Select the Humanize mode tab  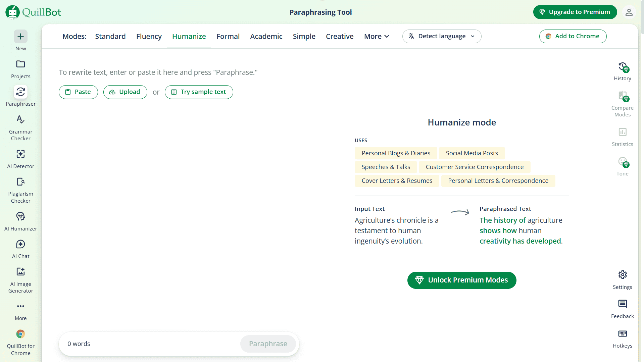pos(189,36)
